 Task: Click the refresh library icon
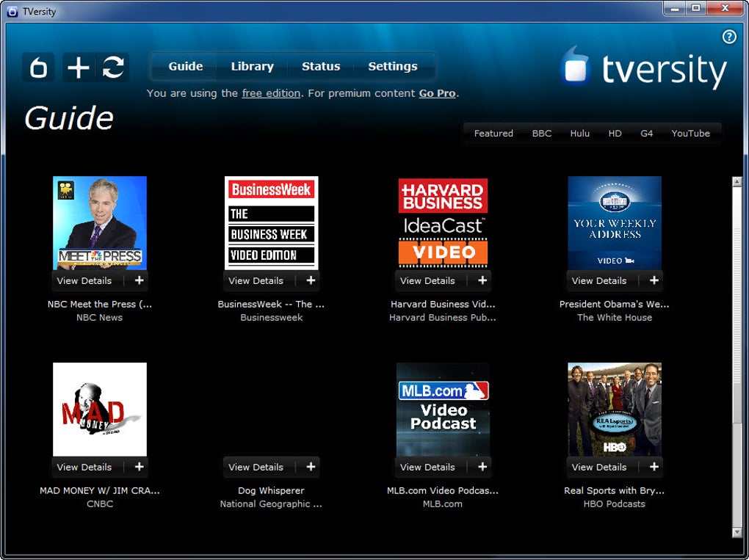pyautogui.click(x=113, y=67)
